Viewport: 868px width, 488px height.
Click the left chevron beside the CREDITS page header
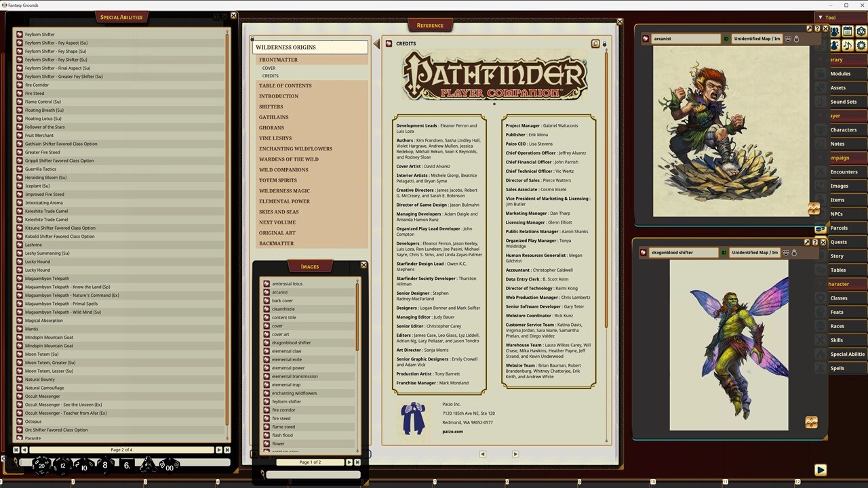(377, 43)
